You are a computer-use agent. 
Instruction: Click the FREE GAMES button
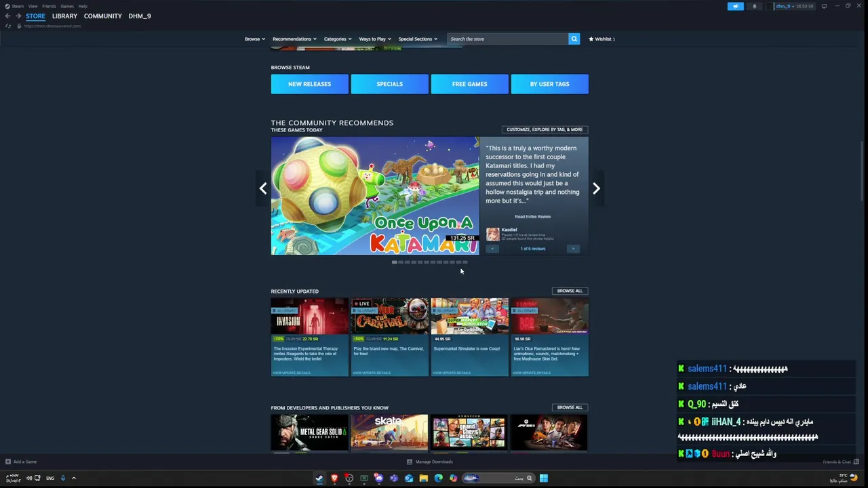point(469,84)
